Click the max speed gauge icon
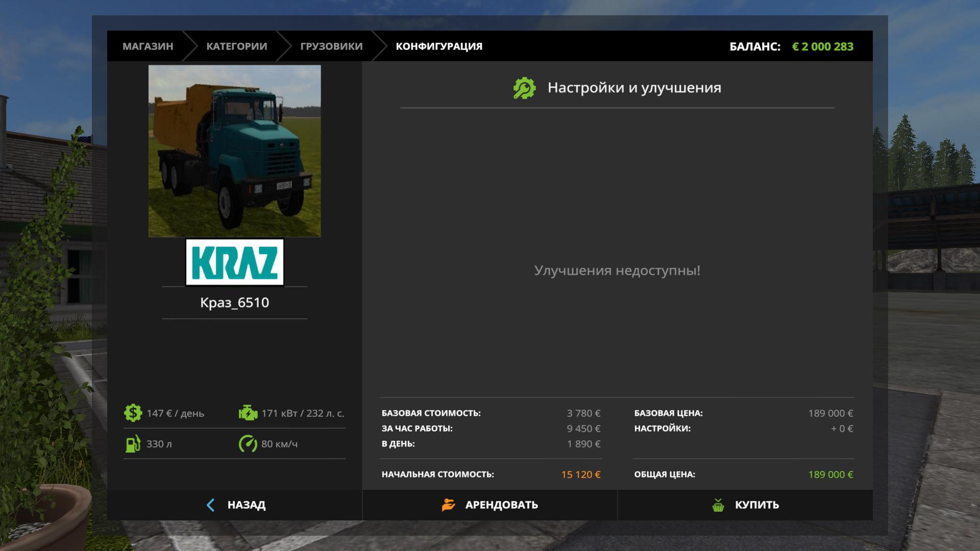 248,444
